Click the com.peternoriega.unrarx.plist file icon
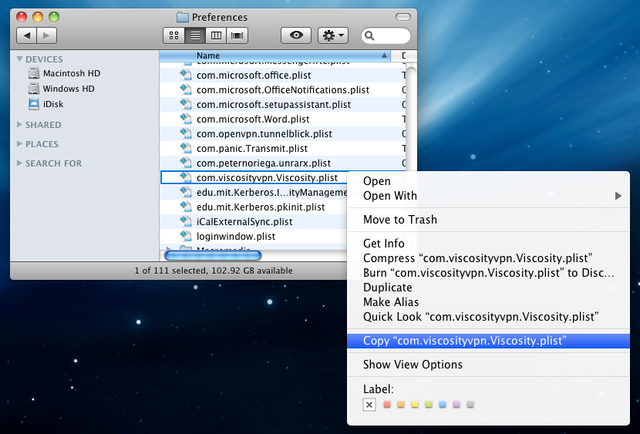 (186, 163)
